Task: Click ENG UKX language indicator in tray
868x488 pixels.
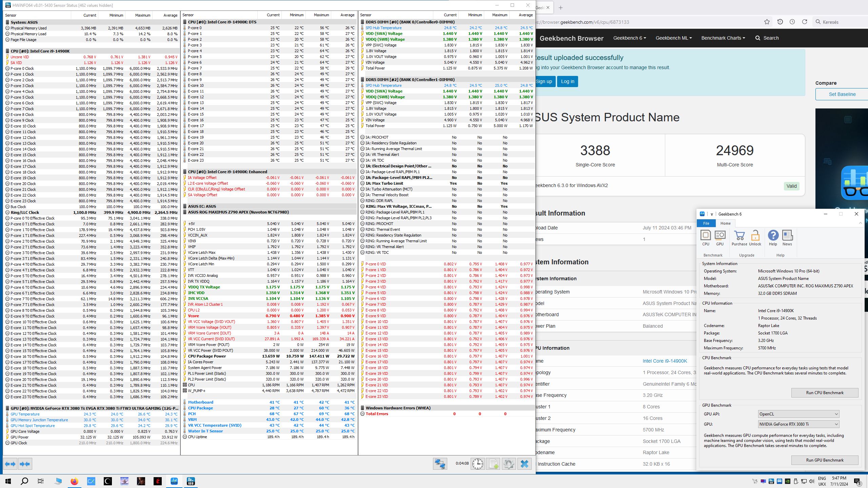Action: (822, 481)
